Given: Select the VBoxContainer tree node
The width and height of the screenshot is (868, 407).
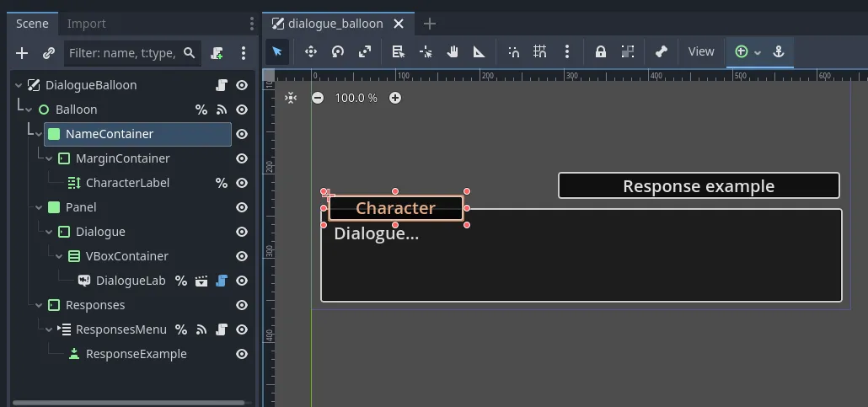Looking at the screenshot, I should 126,256.
